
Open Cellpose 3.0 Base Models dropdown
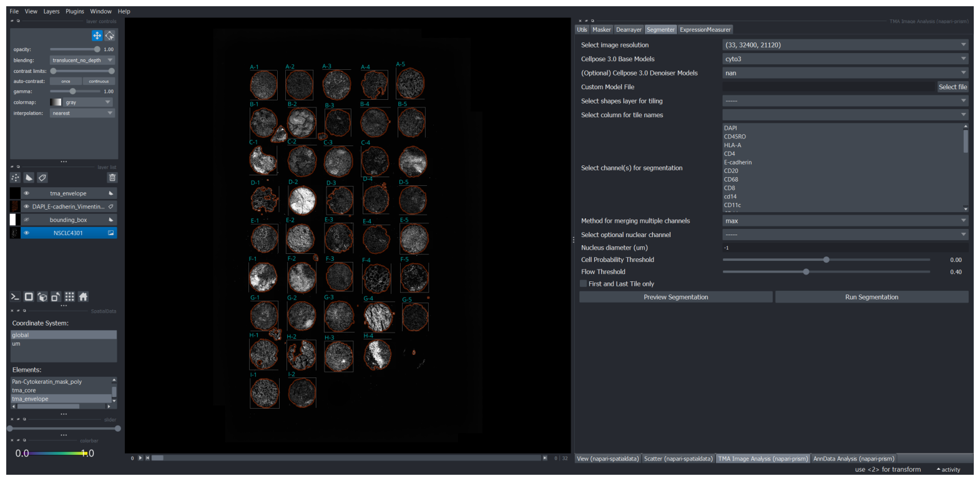845,59
